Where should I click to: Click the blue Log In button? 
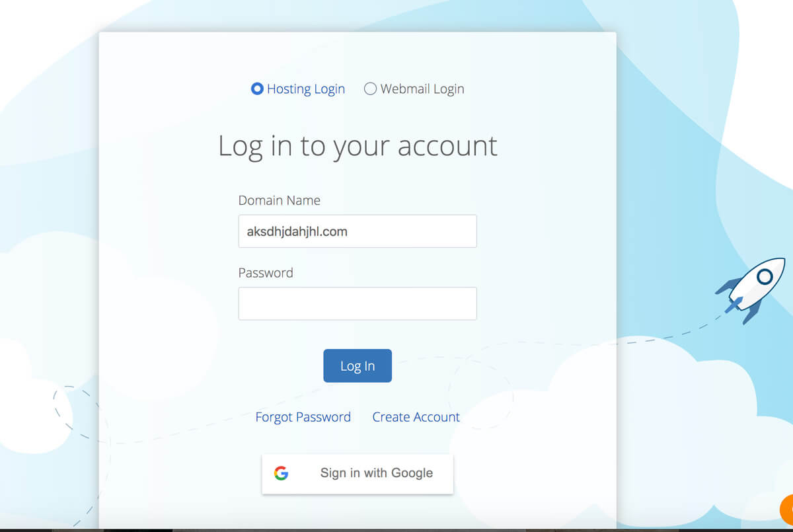(x=358, y=365)
